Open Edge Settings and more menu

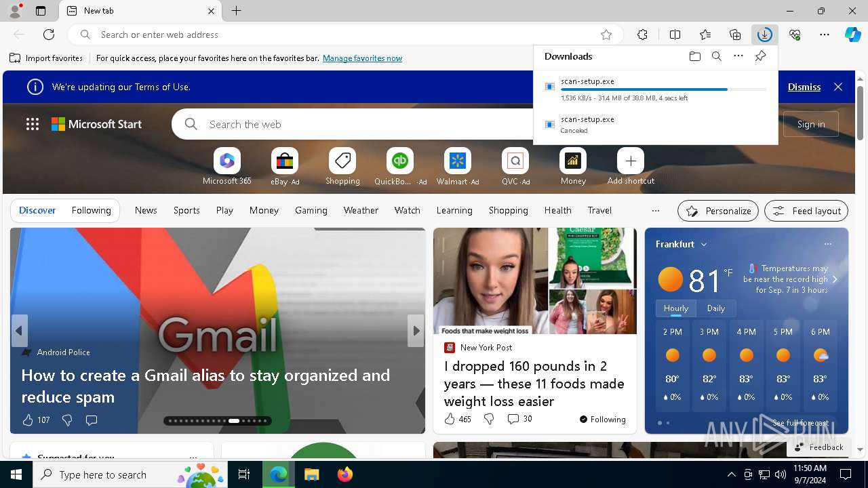point(825,35)
